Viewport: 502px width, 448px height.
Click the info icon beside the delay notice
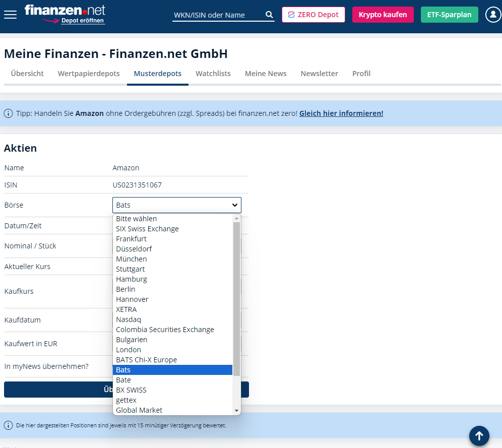pos(9,425)
